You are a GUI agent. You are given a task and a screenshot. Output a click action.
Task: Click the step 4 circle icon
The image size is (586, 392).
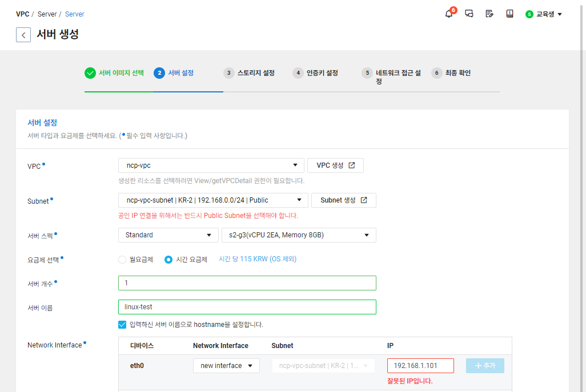[x=298, y=73]
